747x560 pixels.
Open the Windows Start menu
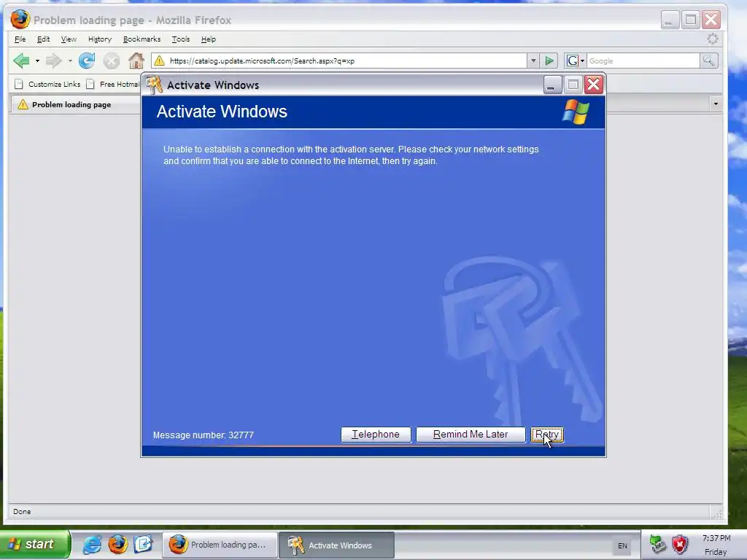34,544
